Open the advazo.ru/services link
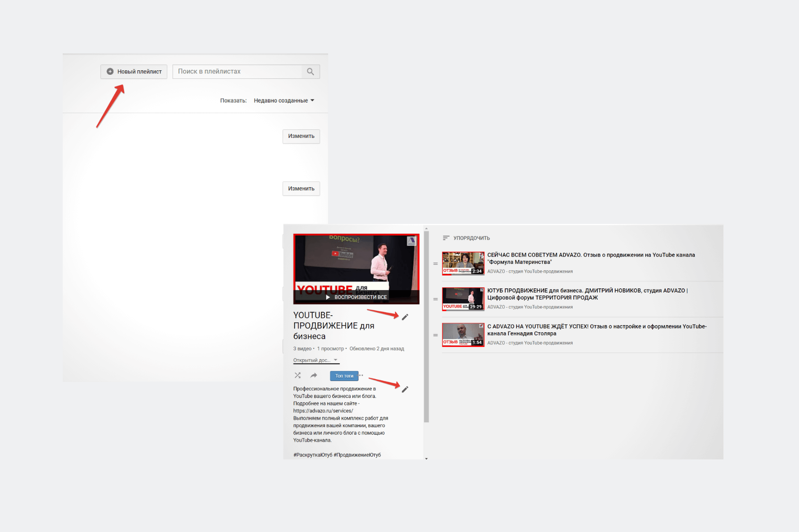 click(323, 411)
